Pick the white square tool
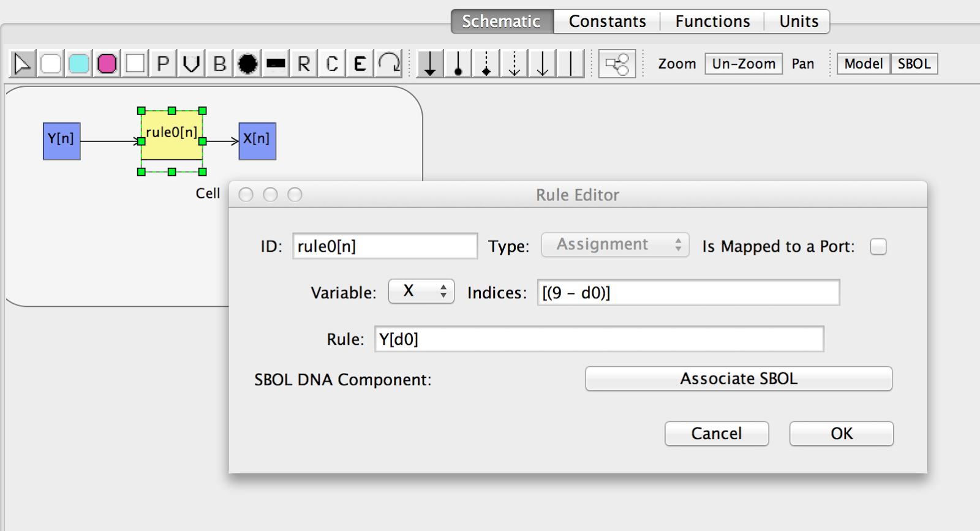 point(135,64)
